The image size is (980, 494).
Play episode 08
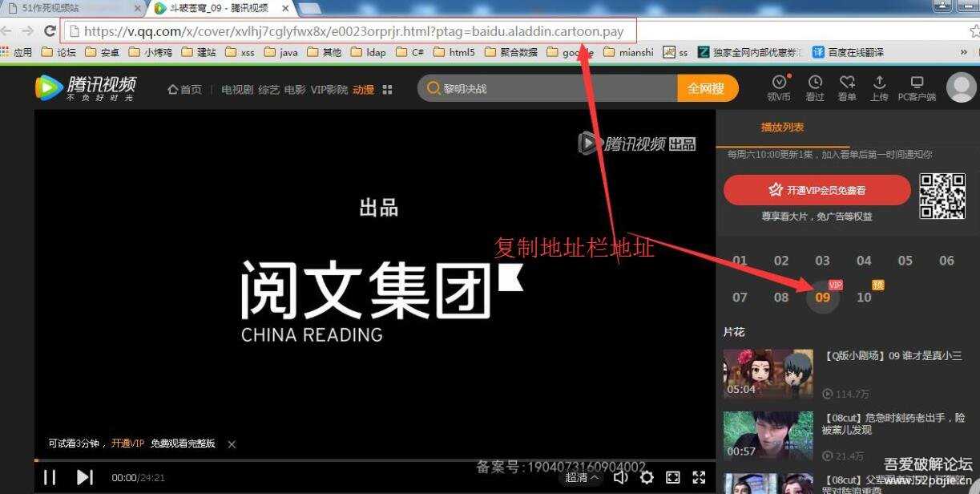pos(781,298)
